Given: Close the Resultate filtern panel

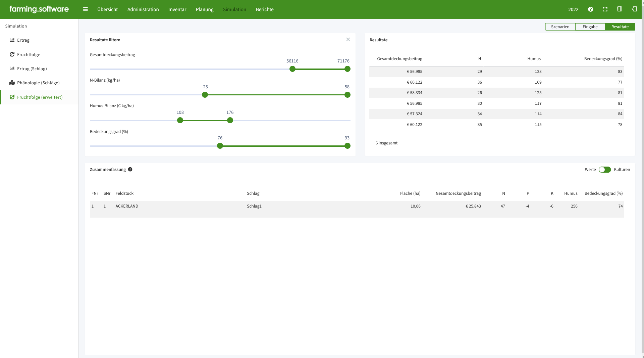Looking at the screenshot, I should coord(348,40).
